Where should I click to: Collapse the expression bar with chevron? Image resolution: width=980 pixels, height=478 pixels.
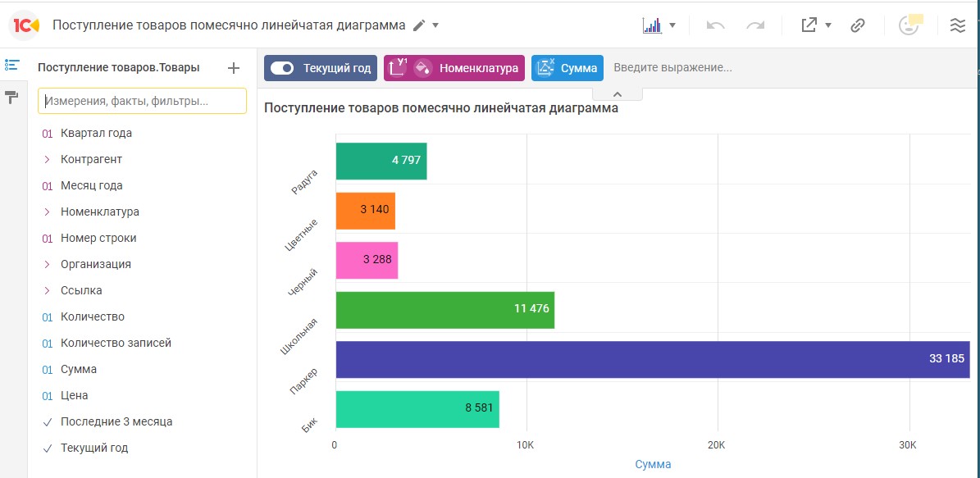[x=618, y=94]
